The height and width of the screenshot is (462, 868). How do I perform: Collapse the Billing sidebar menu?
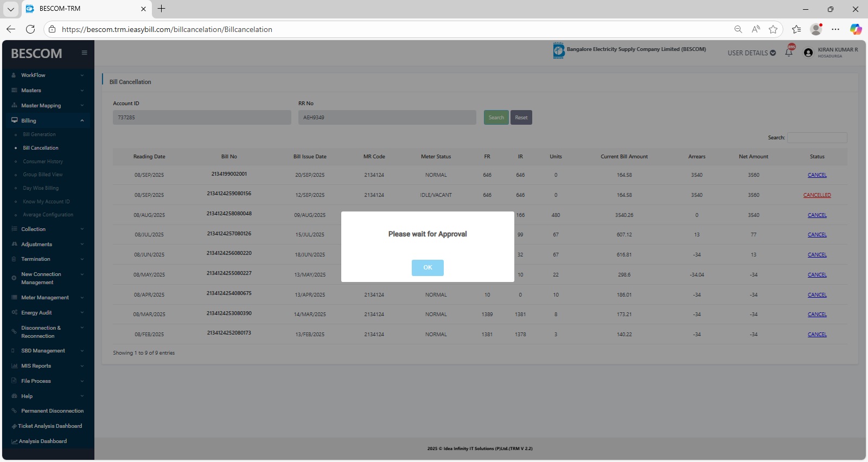[48, 121]
